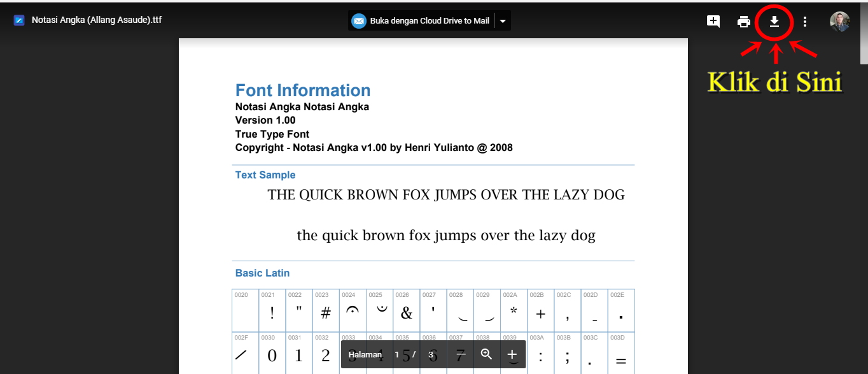Zoom out with the minus button

(x=461, y=354)
